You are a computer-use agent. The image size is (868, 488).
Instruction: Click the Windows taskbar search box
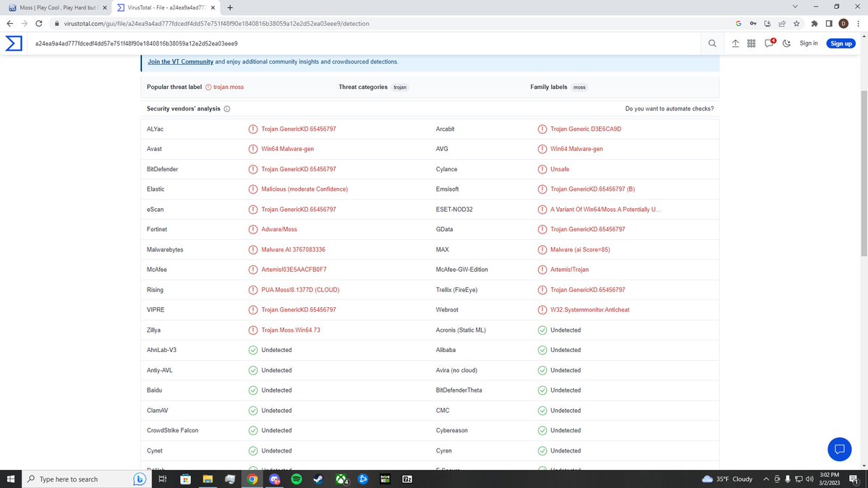(x=85, y=479)
